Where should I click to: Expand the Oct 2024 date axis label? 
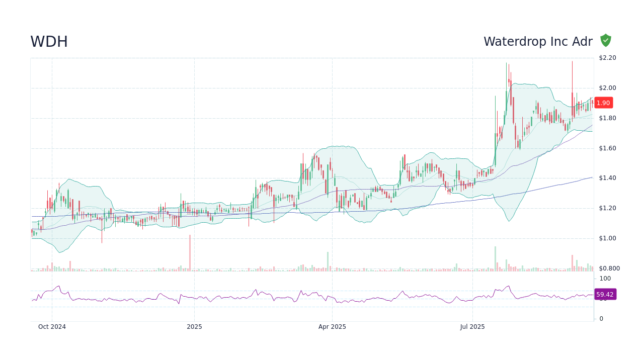(52, 326)
